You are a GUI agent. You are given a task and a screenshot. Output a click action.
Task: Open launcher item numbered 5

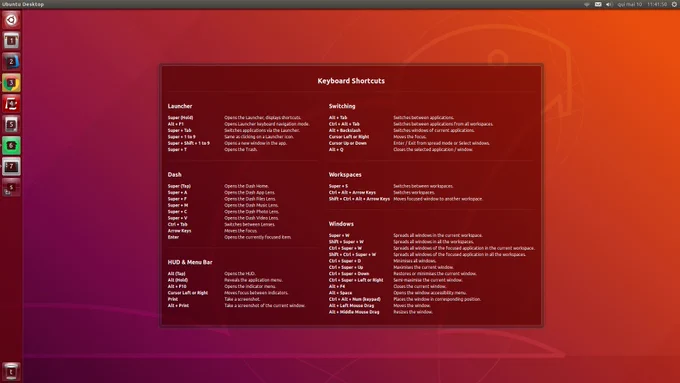pos(11,124)
